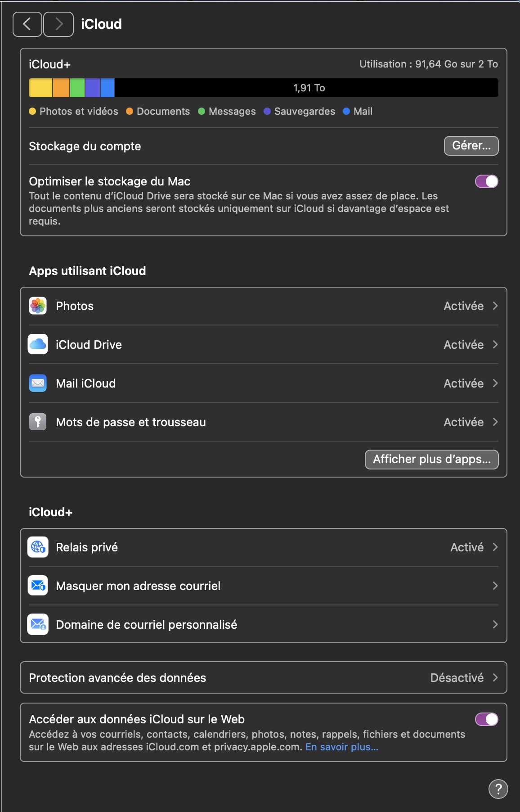Open Protection avancée des données chevron
This screenshot has width=520, height=812.
coord(495,678)
